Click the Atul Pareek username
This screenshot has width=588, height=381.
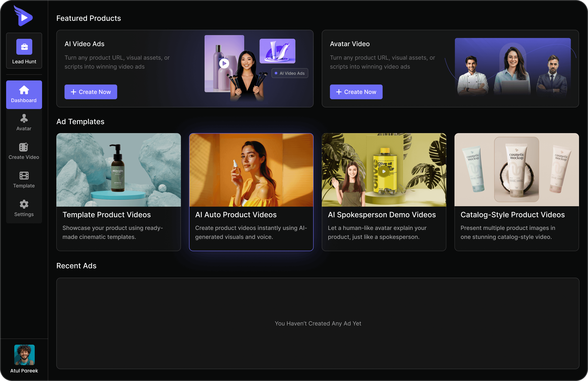(x=24, y=371)
